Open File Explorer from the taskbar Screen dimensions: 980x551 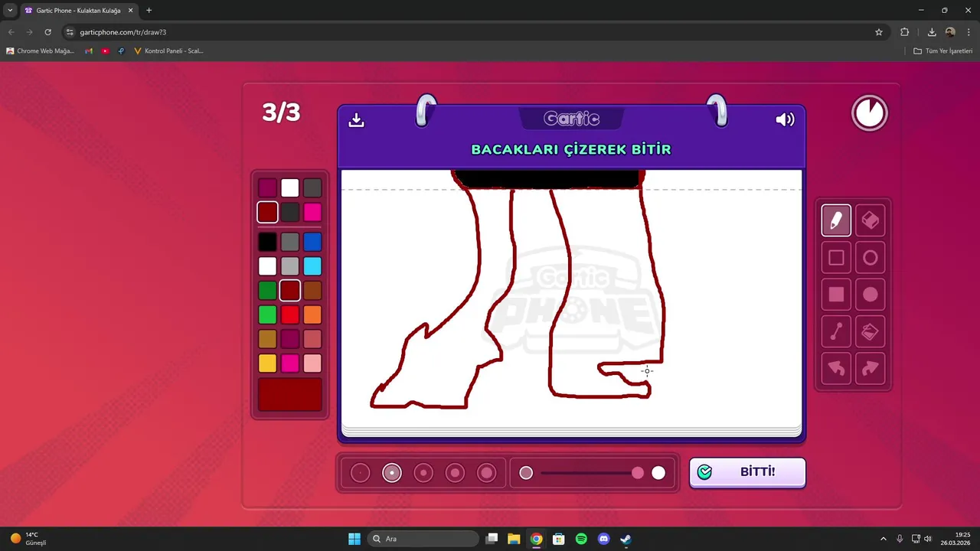click(514, 539)
